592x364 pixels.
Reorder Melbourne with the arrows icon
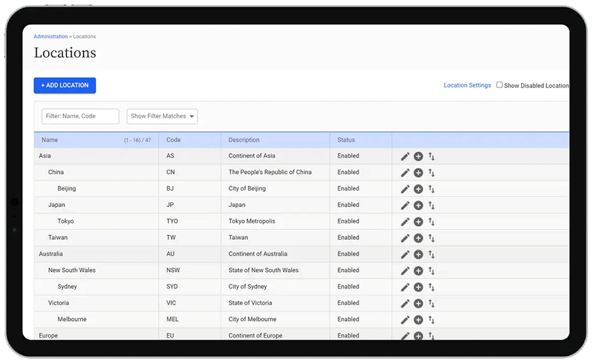click(431, 320)
